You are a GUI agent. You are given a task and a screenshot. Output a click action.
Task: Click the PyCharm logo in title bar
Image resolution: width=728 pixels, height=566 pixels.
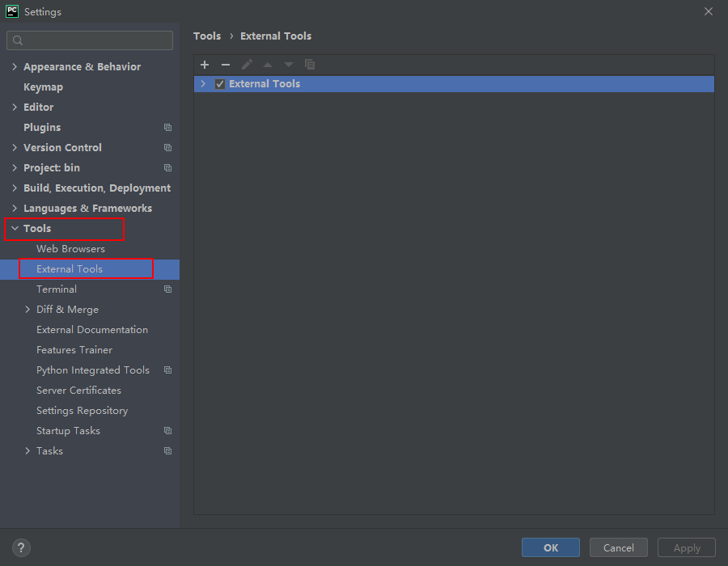tap(12, 11)
